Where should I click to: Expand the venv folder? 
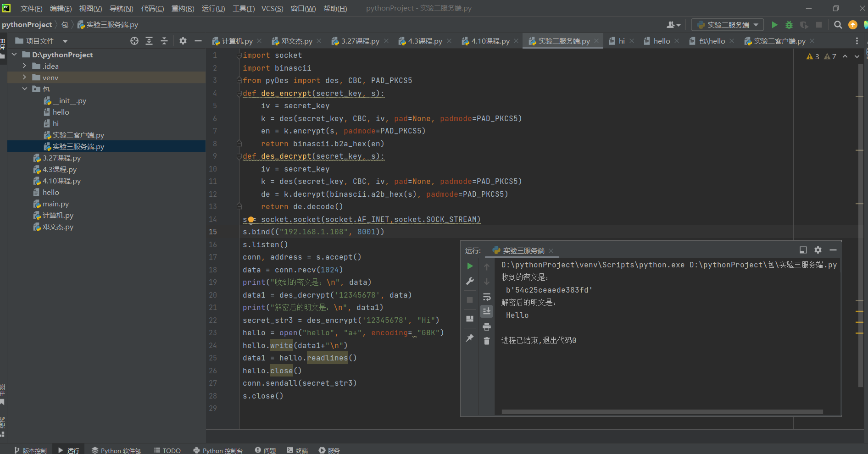pyautogui.click(x=25, y=78)
